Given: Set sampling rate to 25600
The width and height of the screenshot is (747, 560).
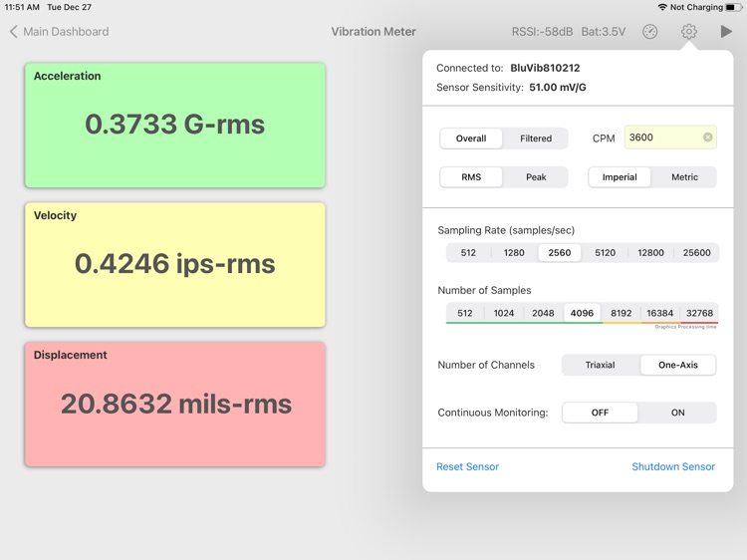Looking at the screenshot, I should coord(696,252).
